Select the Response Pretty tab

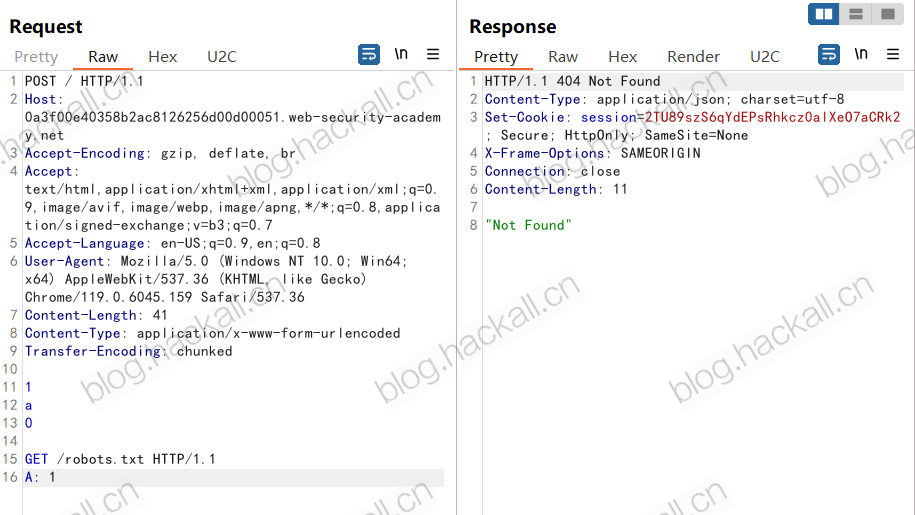(496, 57)
